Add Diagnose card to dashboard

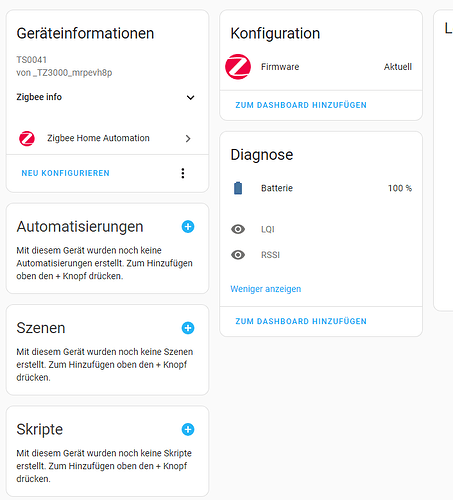301,321
